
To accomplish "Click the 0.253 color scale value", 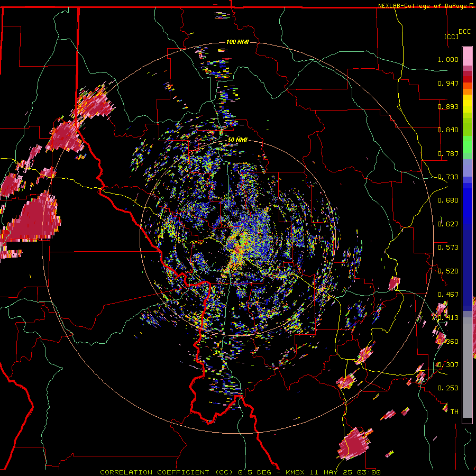I will coord(448,388).
